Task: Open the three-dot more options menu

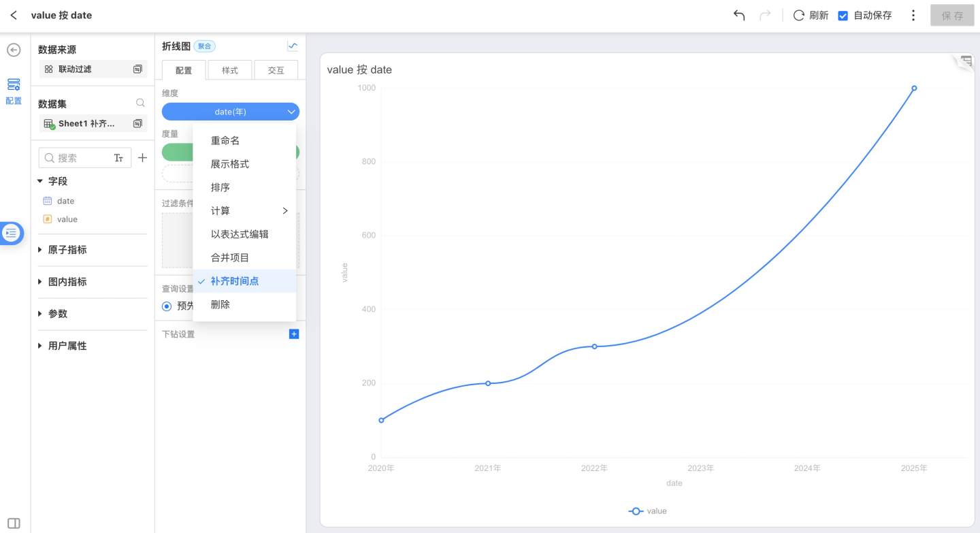Action: click(x=913, y=15)
